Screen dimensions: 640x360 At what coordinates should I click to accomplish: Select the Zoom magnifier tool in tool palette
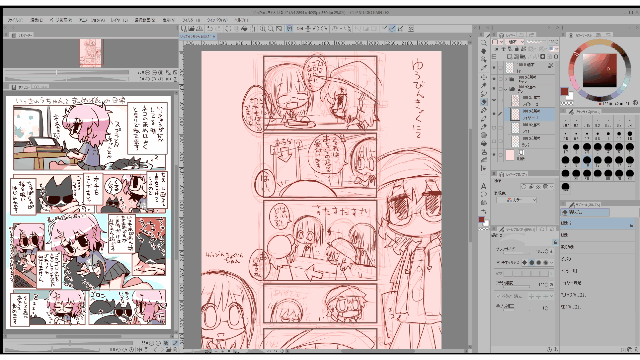(x=484, y=43)
